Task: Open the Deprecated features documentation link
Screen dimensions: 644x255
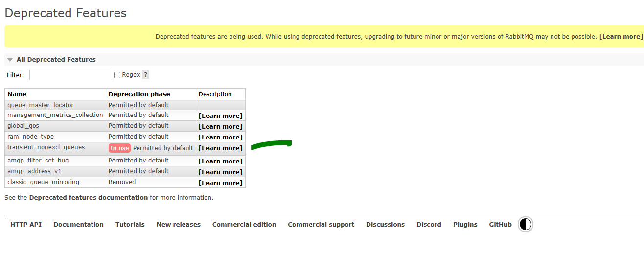Action: pyautogui.click(x=89, y=198)
